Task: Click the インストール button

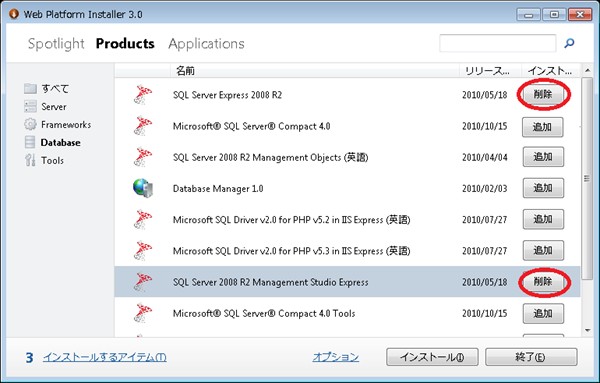Action: click(x=432, y=357)
